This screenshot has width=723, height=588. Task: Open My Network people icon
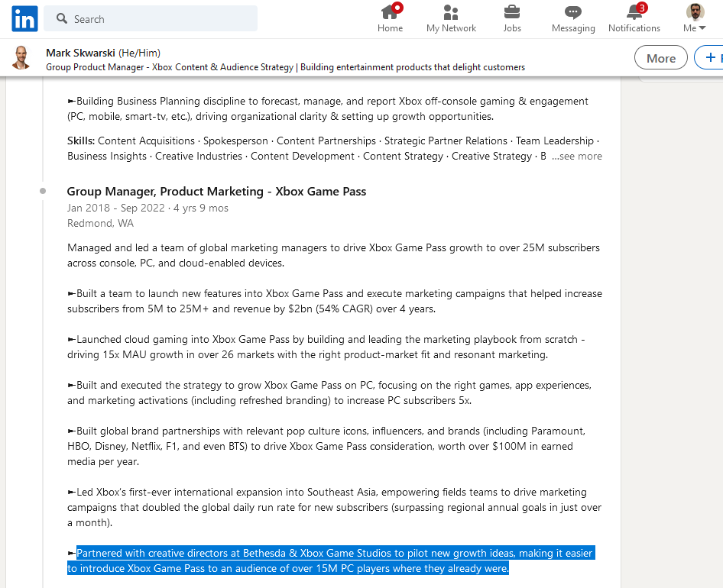(451, 11)
